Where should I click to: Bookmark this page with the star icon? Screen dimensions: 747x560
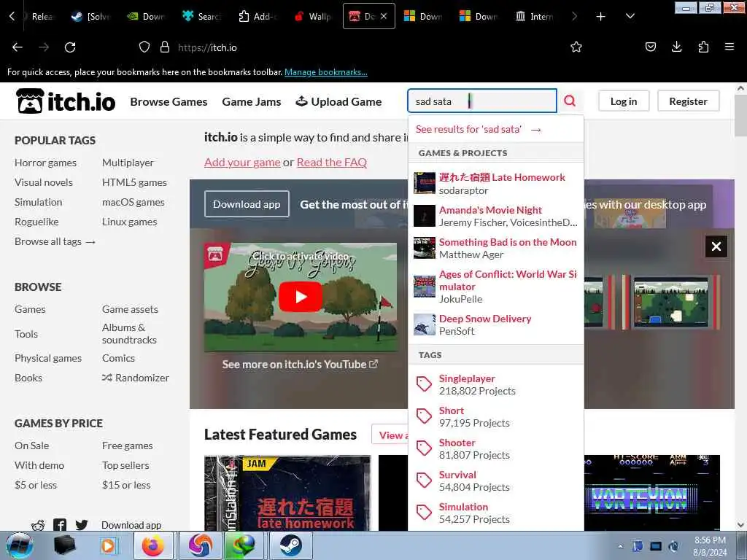(576, 47)
